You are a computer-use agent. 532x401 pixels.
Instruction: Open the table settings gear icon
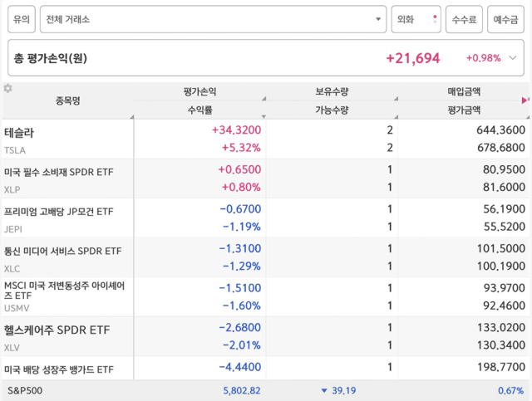7,89
